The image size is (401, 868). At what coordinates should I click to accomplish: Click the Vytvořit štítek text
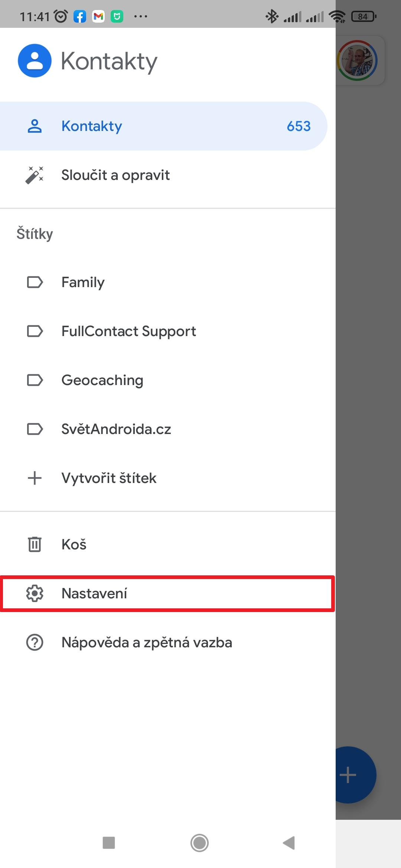point(109,478)
